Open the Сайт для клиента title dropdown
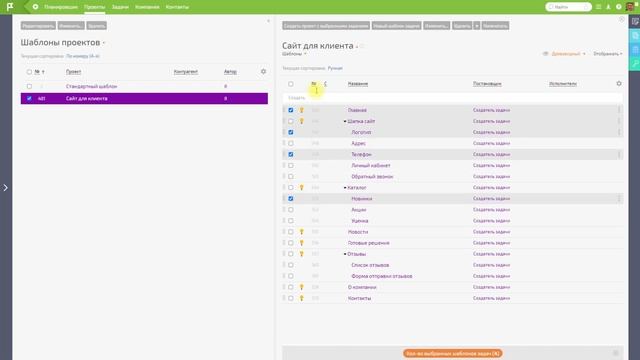 click(x=357, y=47)
